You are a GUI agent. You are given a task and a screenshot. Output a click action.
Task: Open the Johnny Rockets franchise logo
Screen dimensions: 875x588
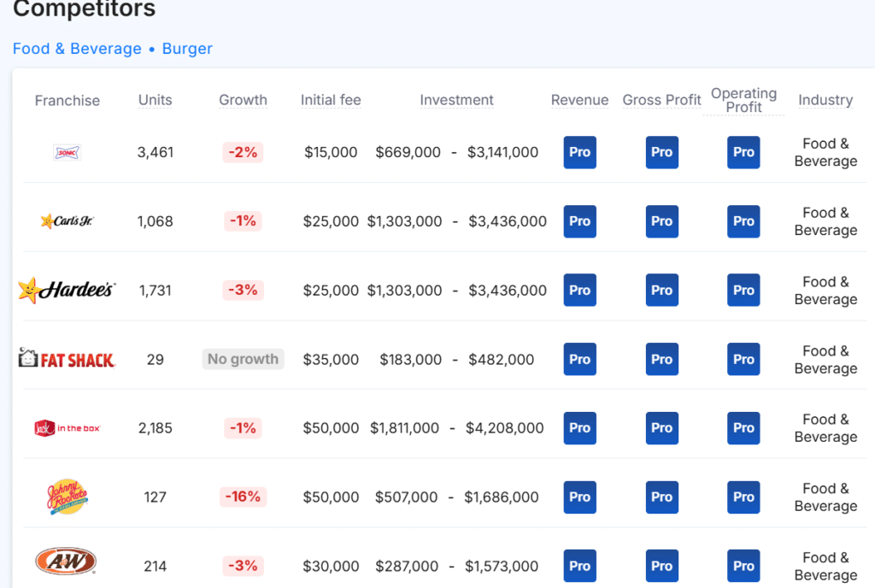click(67, 497)
